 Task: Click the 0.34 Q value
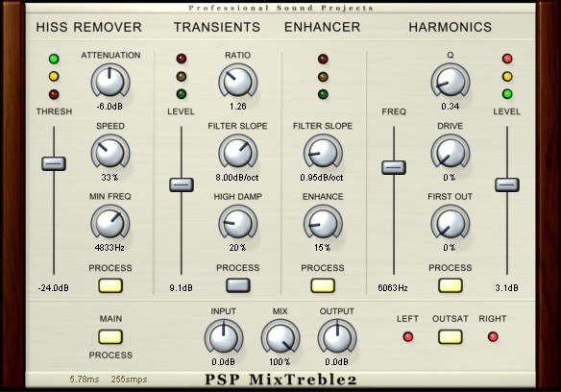point(451,107)
